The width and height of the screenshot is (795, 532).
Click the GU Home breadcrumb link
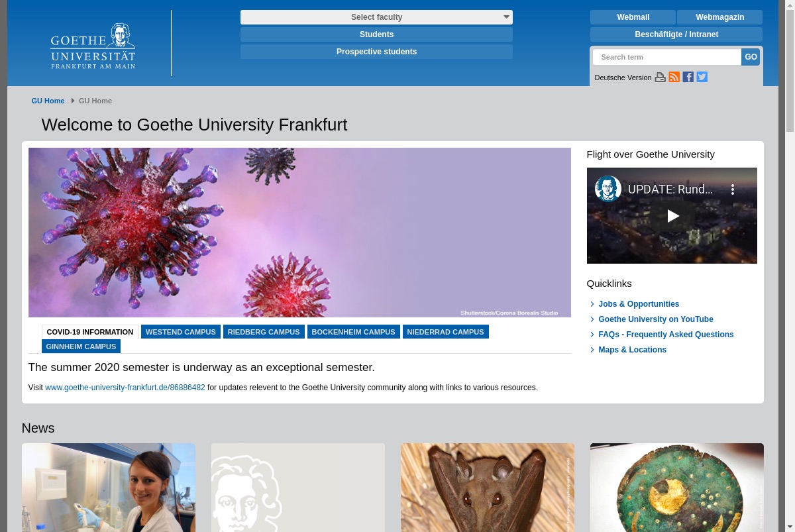tap(48, 101)
